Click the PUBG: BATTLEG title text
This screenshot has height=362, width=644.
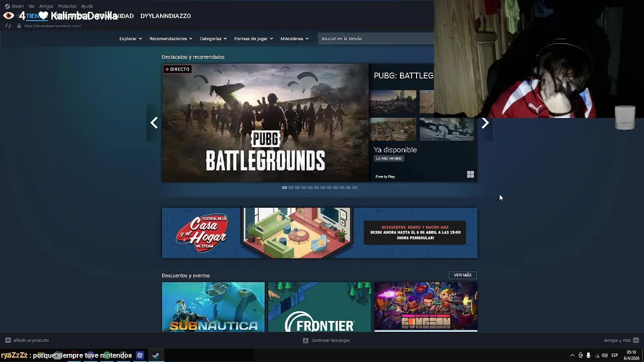pyautogui.click(x=404, y=75)
